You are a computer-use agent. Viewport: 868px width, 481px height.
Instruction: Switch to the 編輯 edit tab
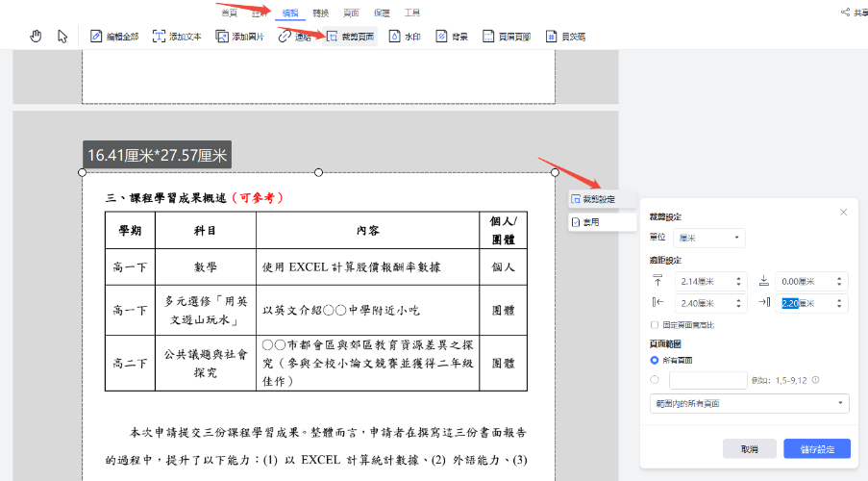click(x=290, y=13)
